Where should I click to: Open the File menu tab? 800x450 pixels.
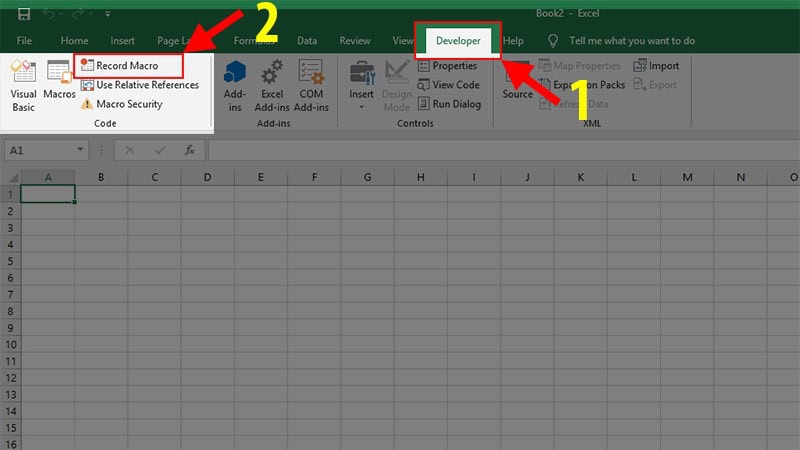click(x=24, y=41)
